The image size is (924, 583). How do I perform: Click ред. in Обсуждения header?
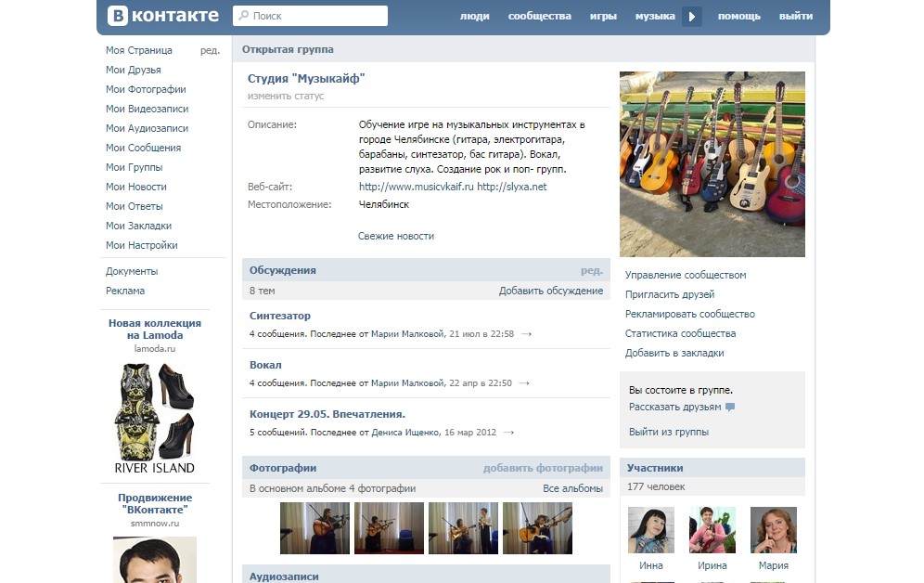click(x=592, y=270)
